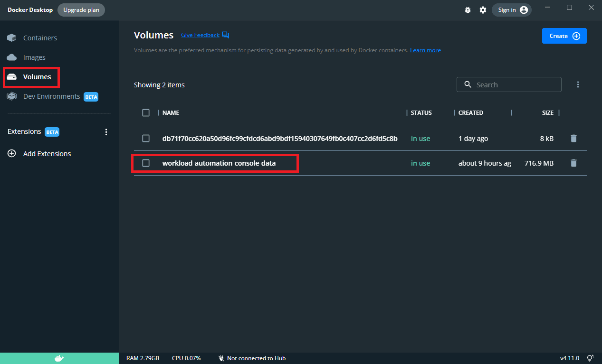Open the Extensions options menu (three dots)
This screenshot has height=364, width=602.
tap(106, 132)
